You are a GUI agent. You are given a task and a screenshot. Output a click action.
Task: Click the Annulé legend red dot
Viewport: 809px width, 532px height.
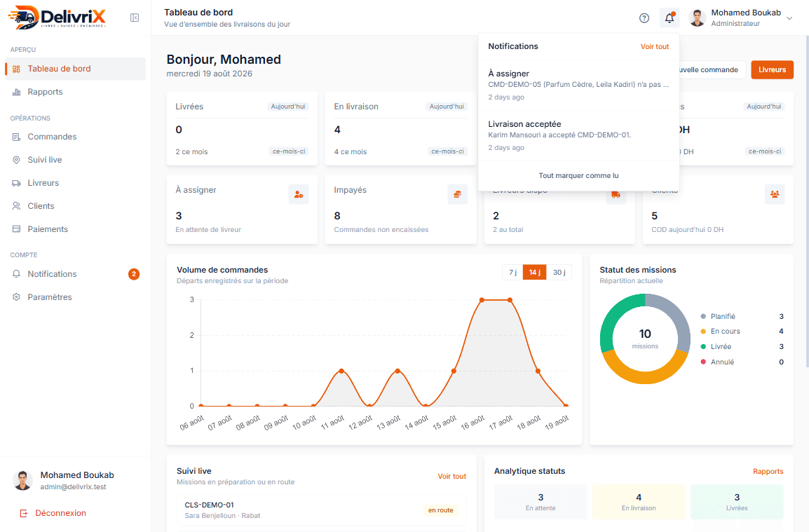(x=703, y=362)
